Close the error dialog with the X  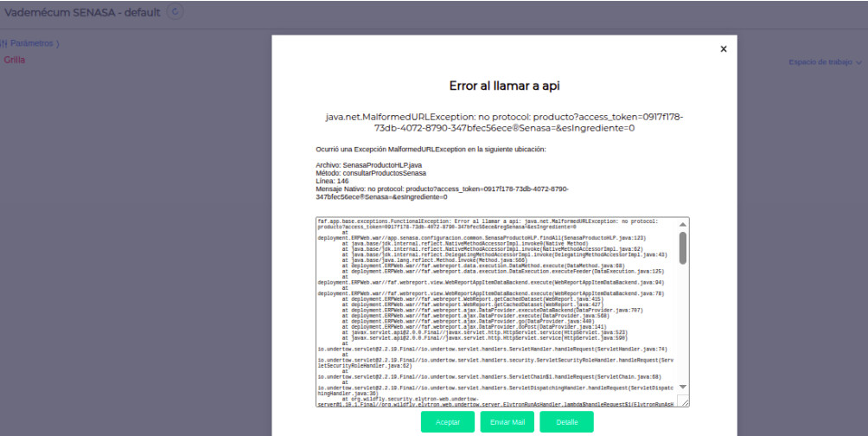coord(724,49)
